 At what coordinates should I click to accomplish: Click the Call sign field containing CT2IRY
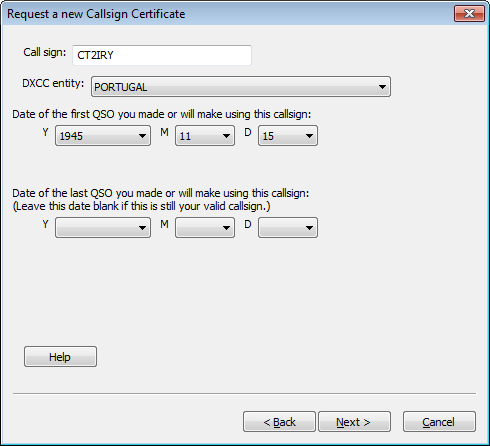[162, 55]
